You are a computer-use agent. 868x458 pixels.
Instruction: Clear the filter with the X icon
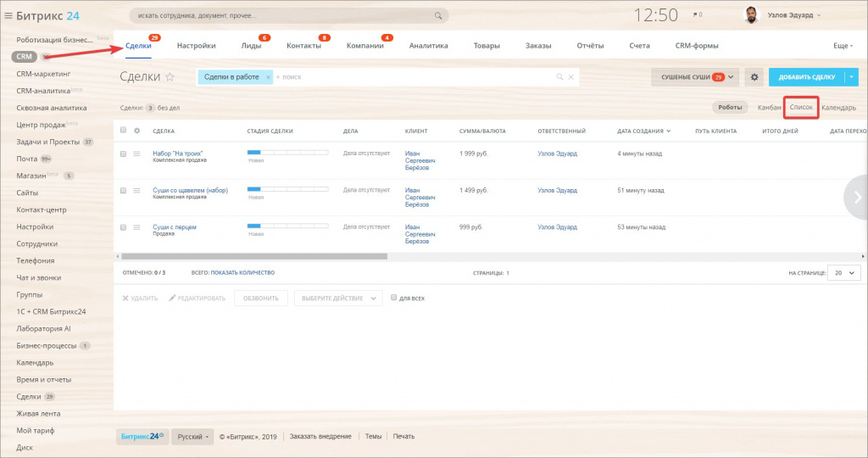click(570, 77)
